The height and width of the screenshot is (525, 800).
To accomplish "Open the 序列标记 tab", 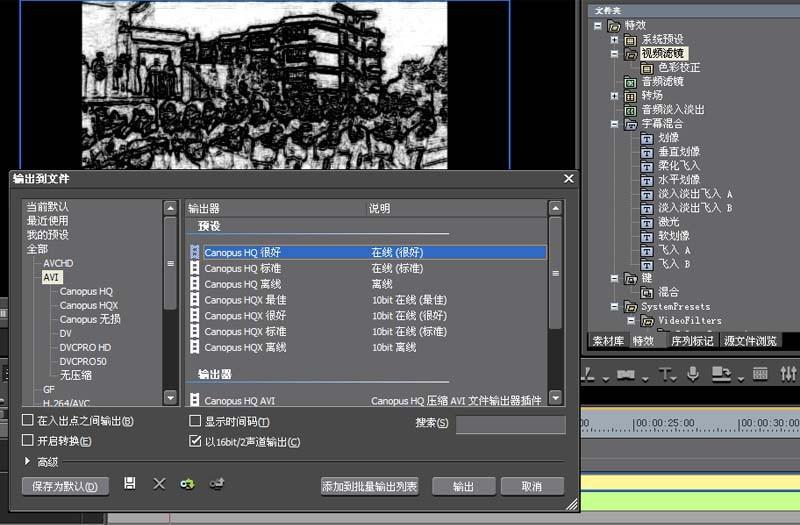I will click(x=692, y=341).
